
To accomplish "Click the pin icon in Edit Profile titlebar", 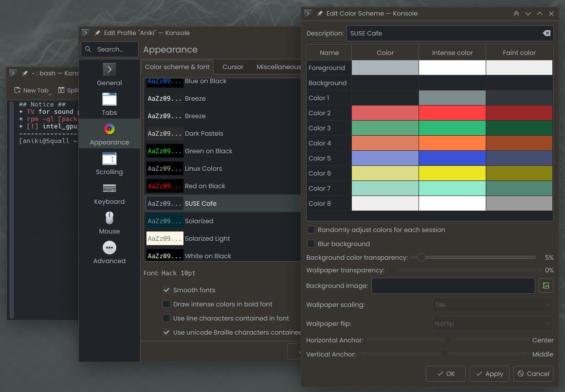I will 97,33.
